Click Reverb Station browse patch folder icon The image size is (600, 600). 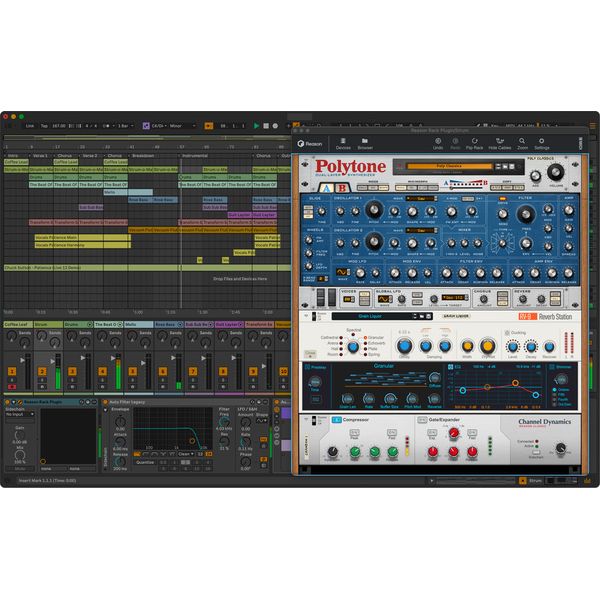[422, 316]
